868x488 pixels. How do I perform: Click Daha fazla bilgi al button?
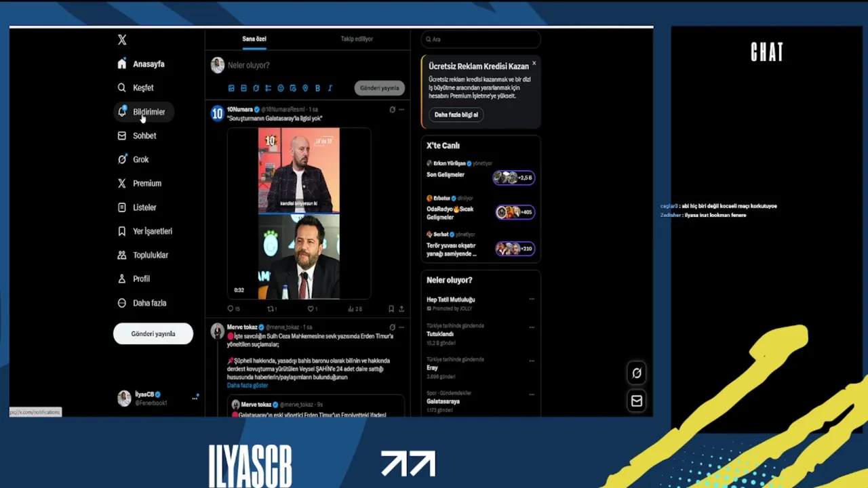[x=456, y=115]
